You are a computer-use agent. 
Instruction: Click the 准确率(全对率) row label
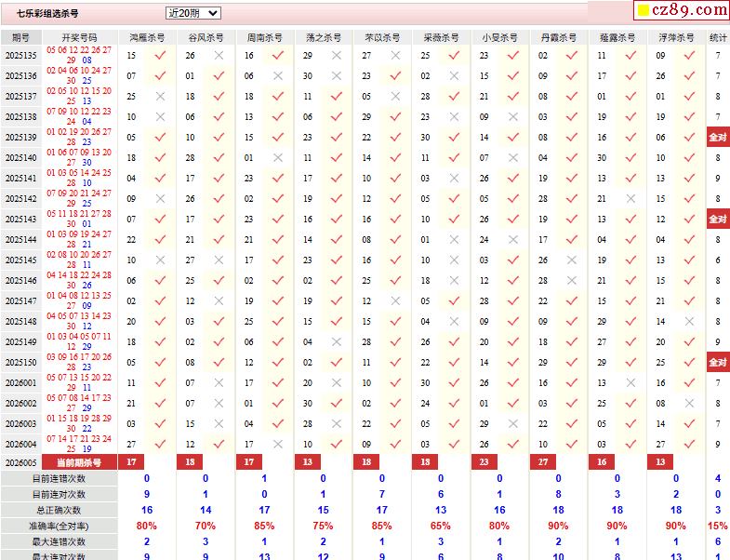(58, 526)
